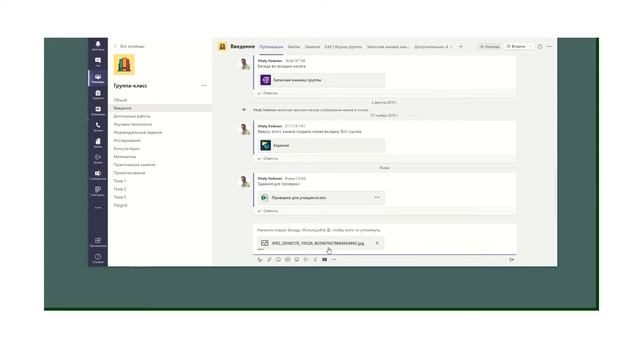Open the Yammer communities app in left rail

click(98, 175)
